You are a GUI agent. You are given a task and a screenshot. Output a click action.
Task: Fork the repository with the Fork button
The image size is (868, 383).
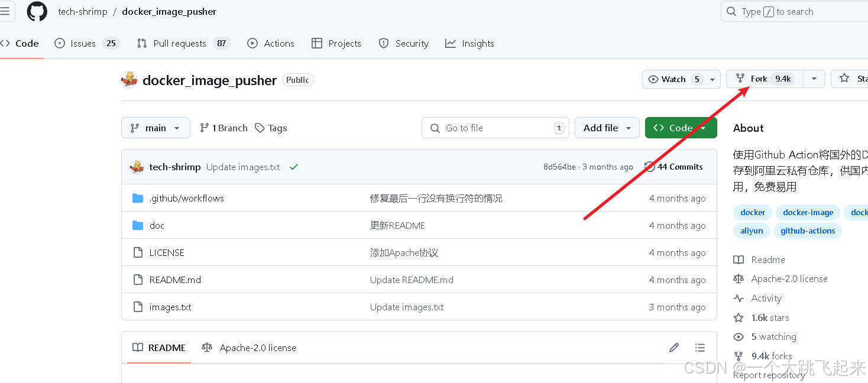765,79
